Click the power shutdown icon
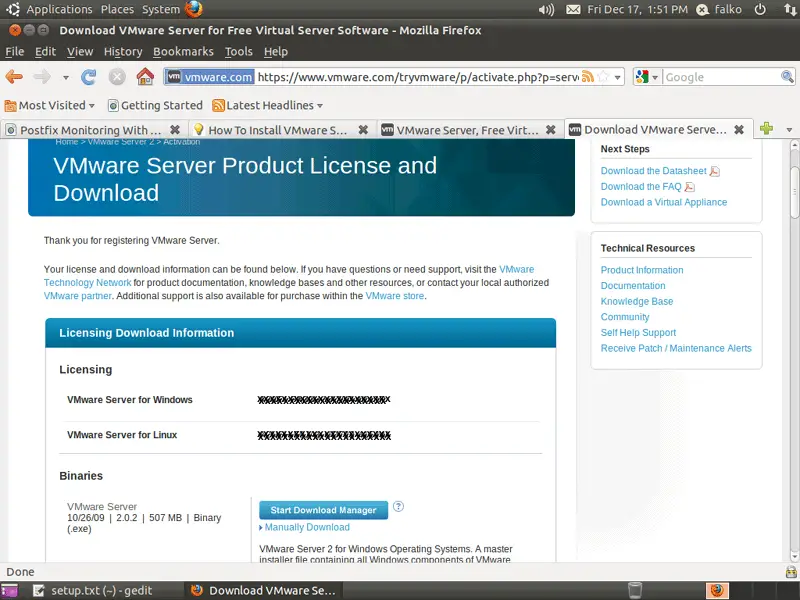The height and width of the screenshot is (600, 800). [x=760, y=10]
